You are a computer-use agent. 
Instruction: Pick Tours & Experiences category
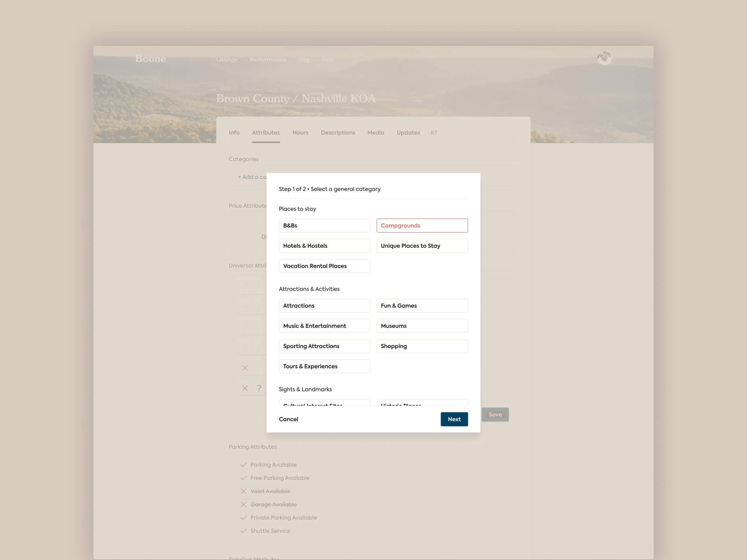click(x=324, y=366)
